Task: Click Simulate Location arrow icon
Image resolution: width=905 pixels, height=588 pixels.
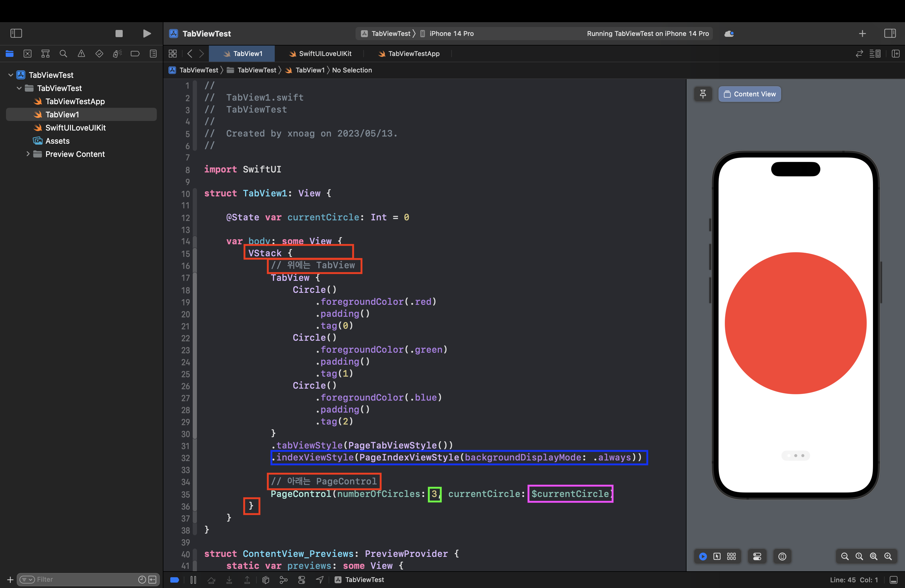Action: pos(320,580)
